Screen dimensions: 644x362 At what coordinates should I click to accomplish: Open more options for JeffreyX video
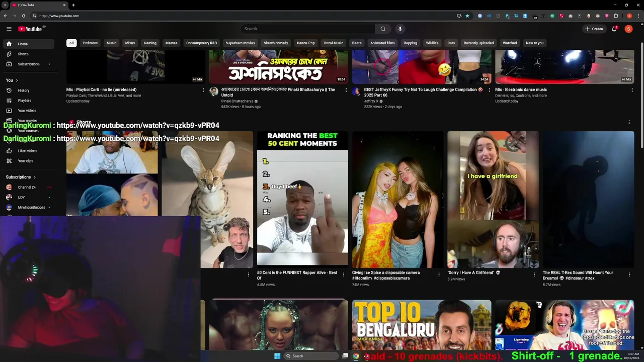pos(489,90)
